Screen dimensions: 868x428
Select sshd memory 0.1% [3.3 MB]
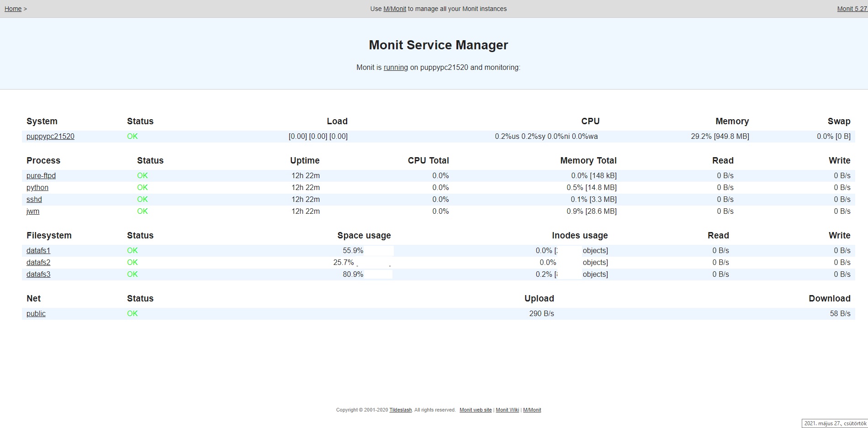pyautogui.click(x=593, y=199)
